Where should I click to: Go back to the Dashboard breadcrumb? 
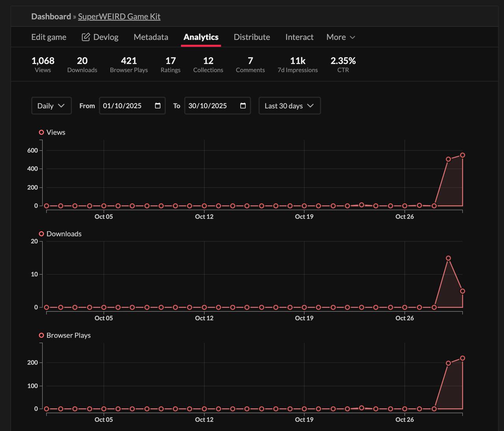pos(51,16)
